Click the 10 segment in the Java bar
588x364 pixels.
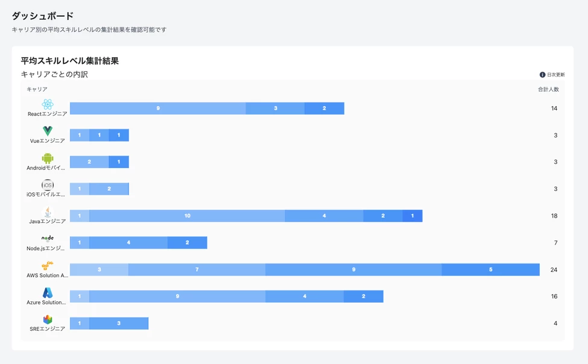(187, 216)
